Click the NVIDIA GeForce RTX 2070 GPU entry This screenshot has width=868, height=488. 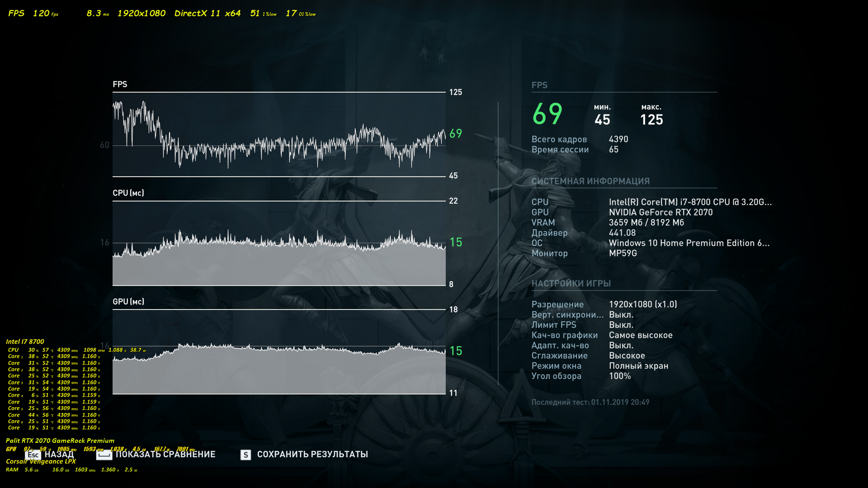(660, 212)
